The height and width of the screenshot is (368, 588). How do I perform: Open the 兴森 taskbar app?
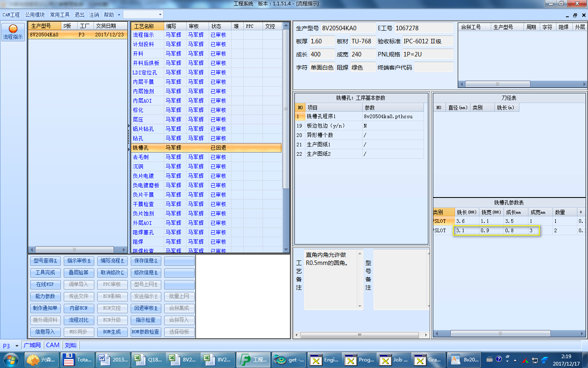41,360
